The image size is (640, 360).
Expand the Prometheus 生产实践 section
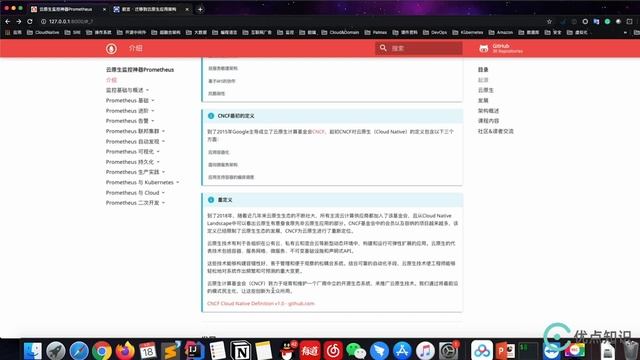(136, 172)
